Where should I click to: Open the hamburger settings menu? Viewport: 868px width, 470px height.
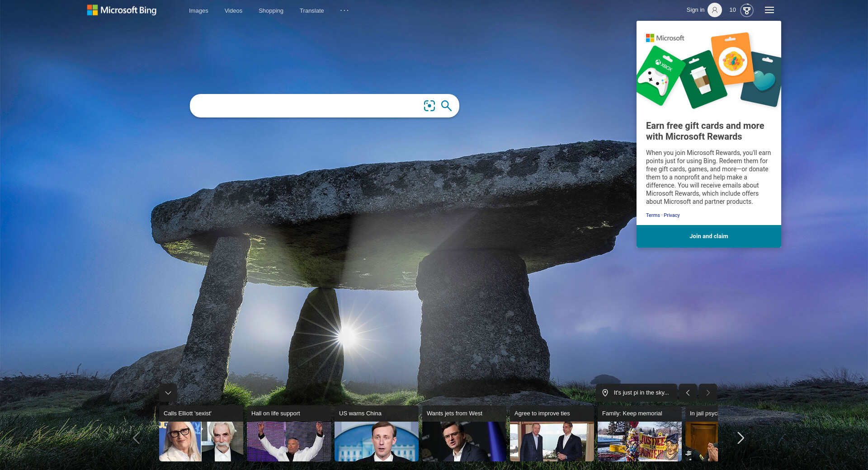(x=769, y=10)
